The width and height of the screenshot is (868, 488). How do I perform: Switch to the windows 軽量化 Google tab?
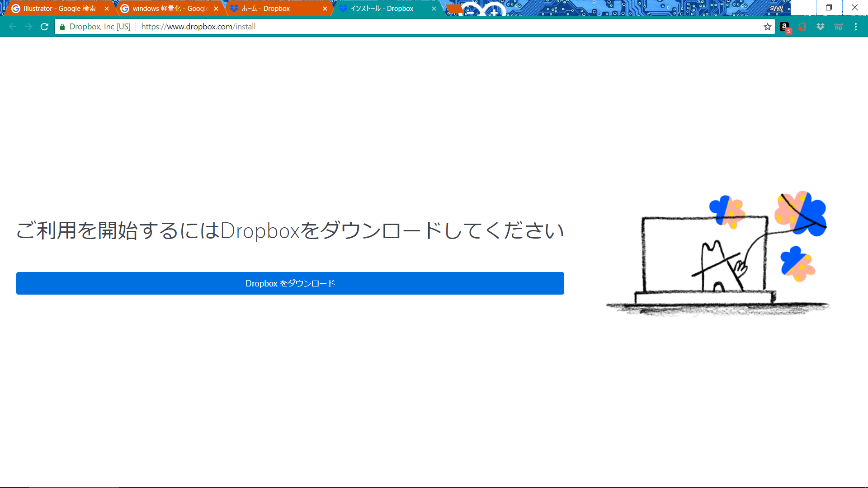[x=169, y=9]
